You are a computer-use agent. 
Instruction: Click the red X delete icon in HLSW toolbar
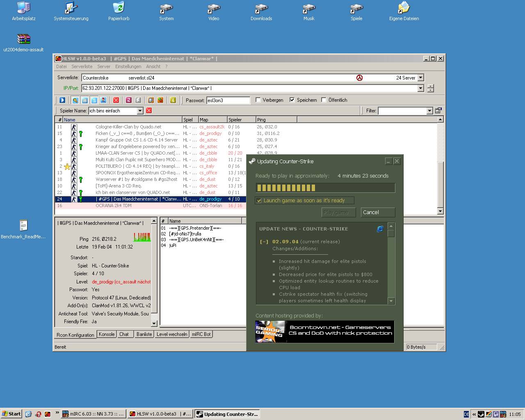pyautogui.click(x=116, y=100)
